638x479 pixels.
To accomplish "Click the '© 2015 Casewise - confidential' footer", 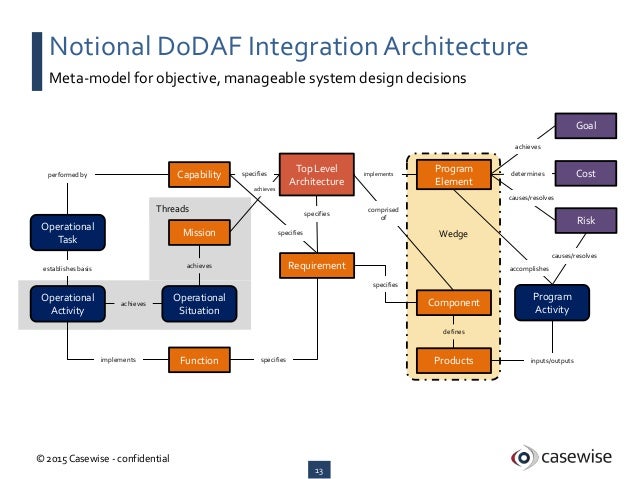I will tap(103, 459).
